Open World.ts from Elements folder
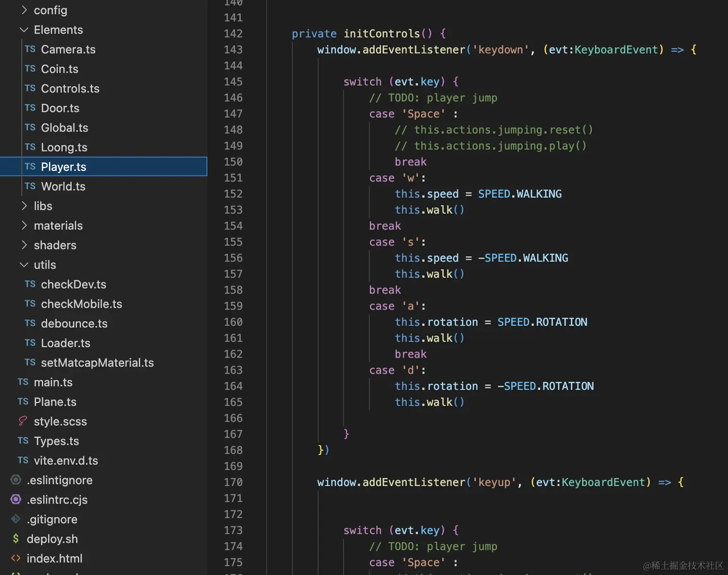This screenshot has height=575, width=728. click(x=63, y=187)
